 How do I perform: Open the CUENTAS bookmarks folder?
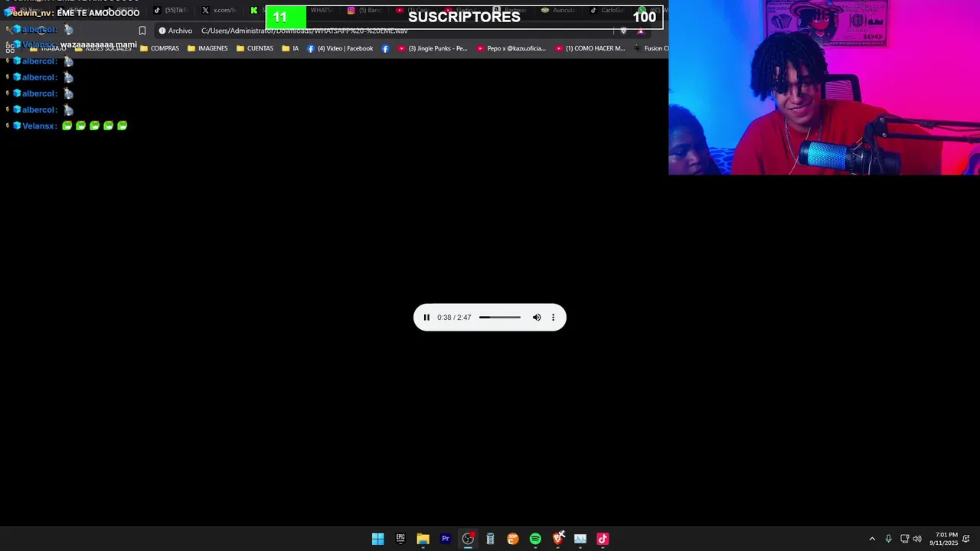tap(255, 48)
